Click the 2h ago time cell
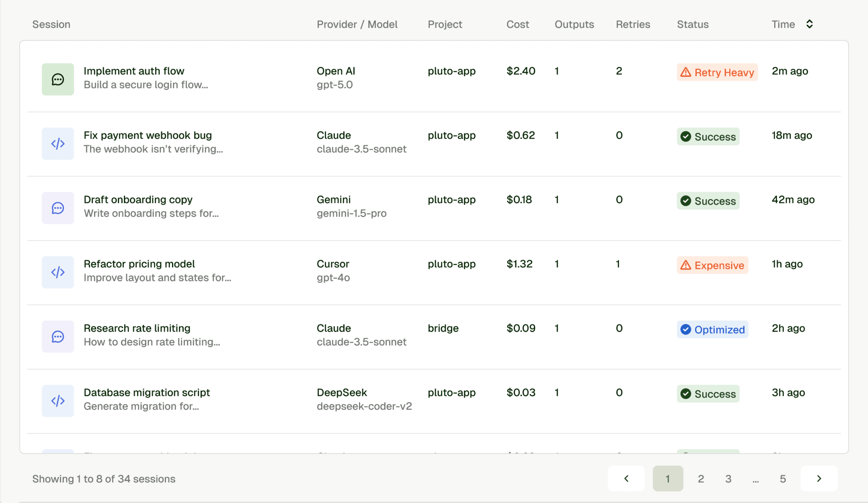This screenshot has width=868, height=503. click(x=788, y=329)
